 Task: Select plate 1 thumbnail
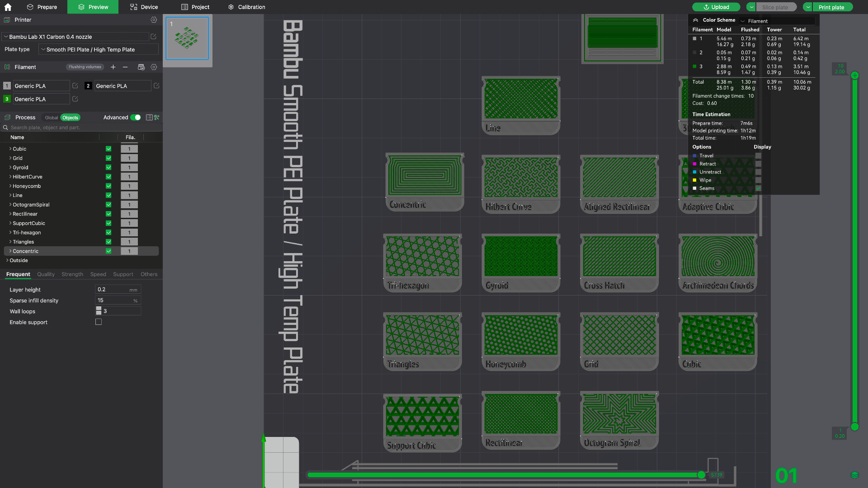point(187,38)
